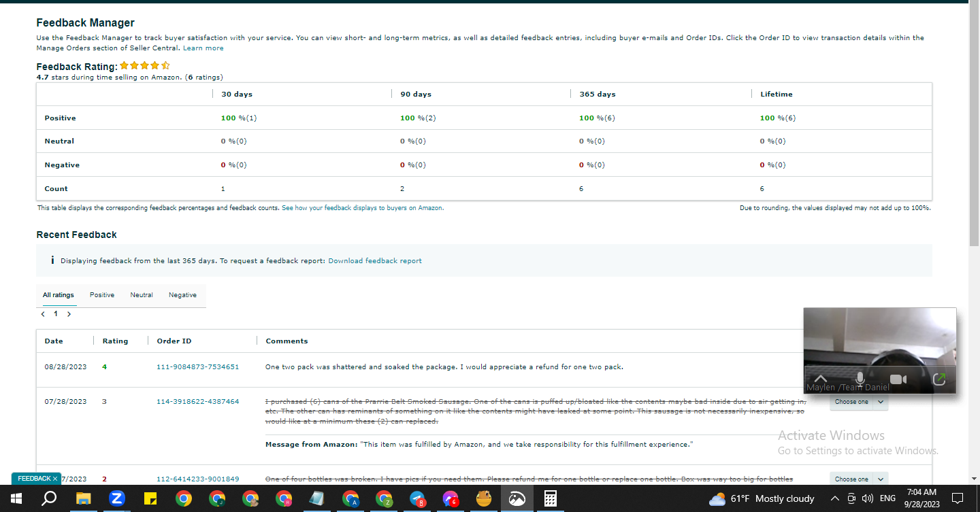This screenshot has height=512, width=980.
Task: Open order 112-6414233-9001849
Action: (x=197, y=479)
